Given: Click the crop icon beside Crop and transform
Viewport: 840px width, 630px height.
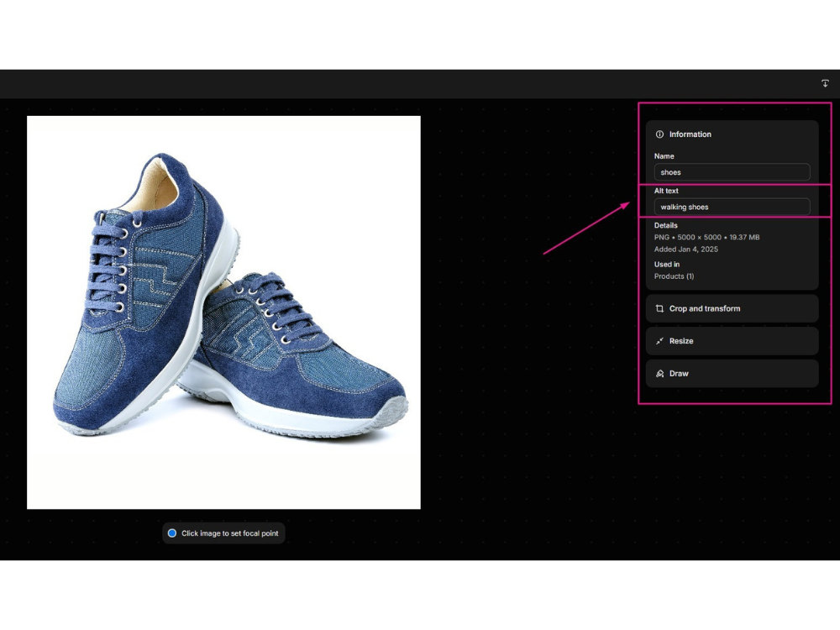Looking at the screenshot, I should point(659,308).
